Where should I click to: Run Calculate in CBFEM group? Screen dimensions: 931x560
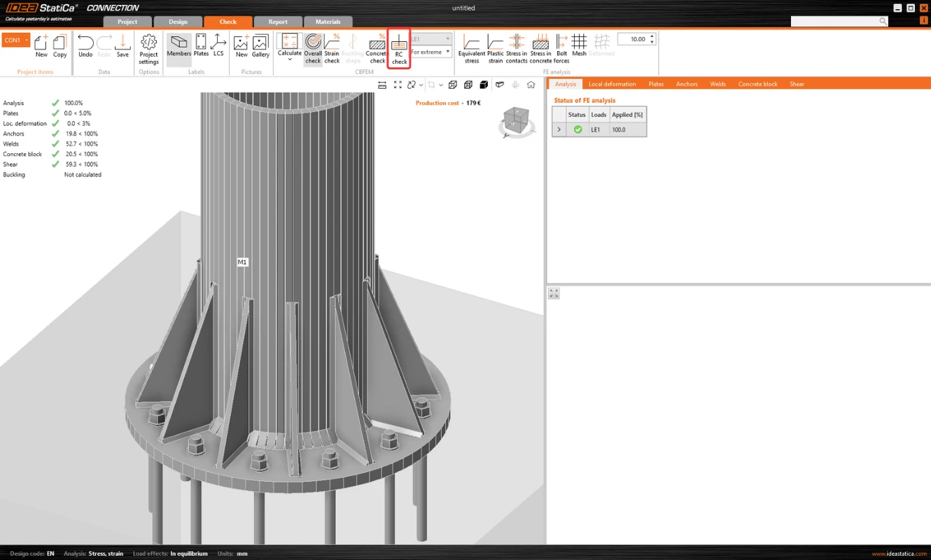pyautogui.click(x=289, y=48)
